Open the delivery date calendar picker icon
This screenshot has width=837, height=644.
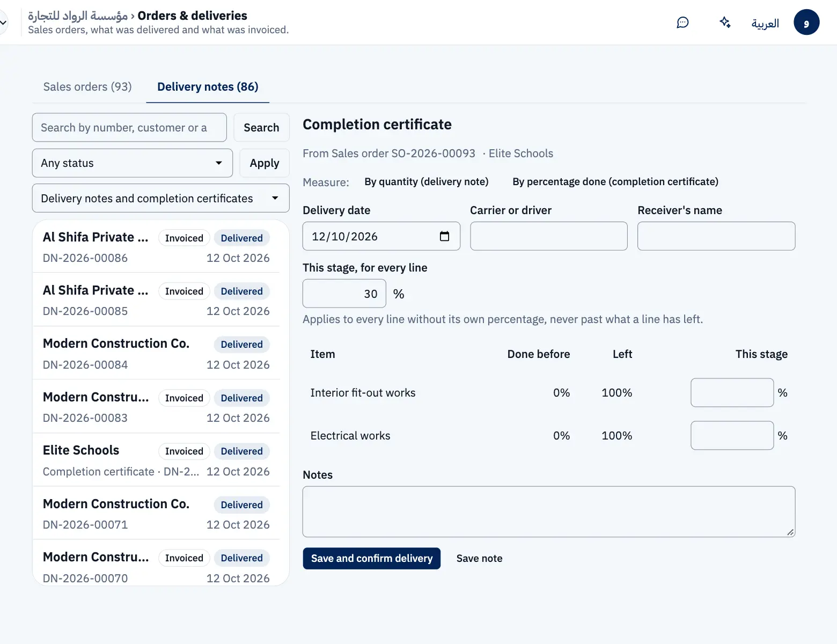(444, 236)
